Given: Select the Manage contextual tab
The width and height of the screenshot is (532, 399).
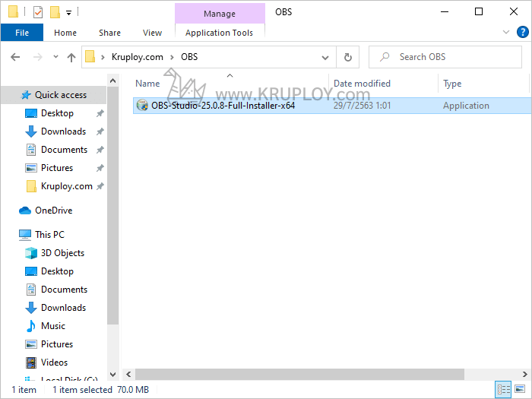Looking at the screenshot, I should click(220, 14).
